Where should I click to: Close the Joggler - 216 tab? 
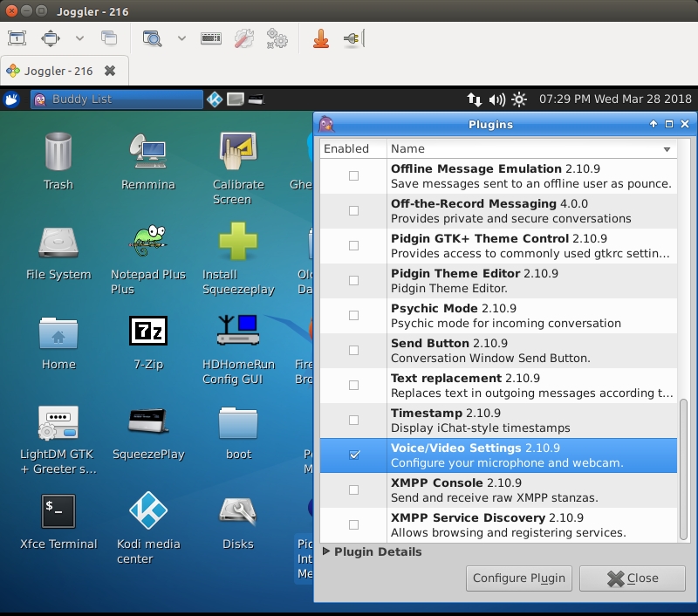point(110,71)
